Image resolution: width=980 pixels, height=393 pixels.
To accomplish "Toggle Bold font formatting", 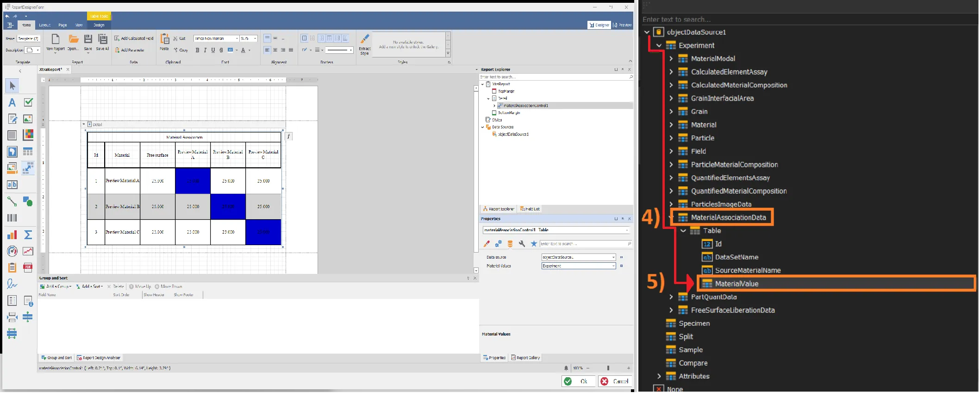I will tap(198, 50).
